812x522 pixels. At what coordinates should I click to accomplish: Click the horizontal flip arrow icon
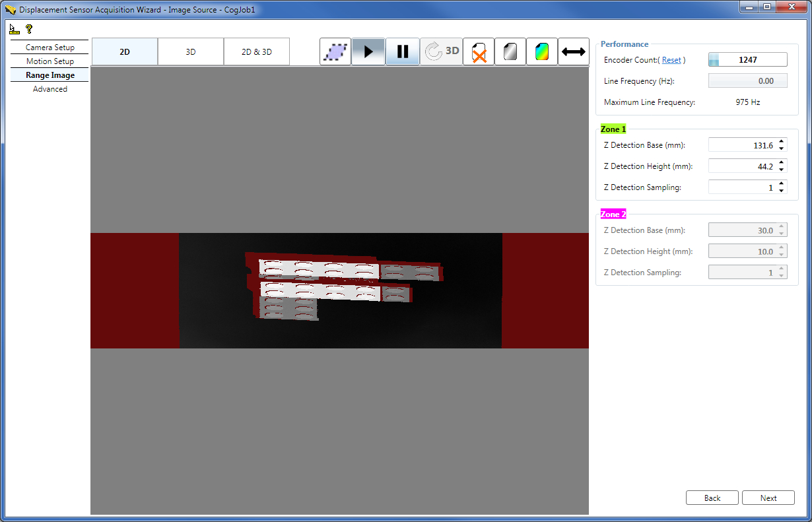point(573,51)
